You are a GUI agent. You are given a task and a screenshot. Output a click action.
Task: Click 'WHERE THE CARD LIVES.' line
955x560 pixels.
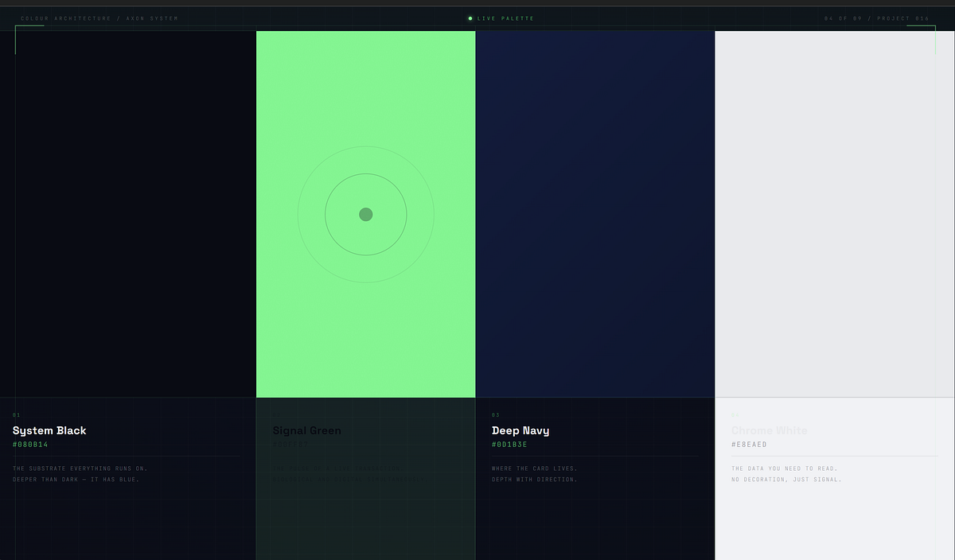pyautogui.click(x=535, y=469)
